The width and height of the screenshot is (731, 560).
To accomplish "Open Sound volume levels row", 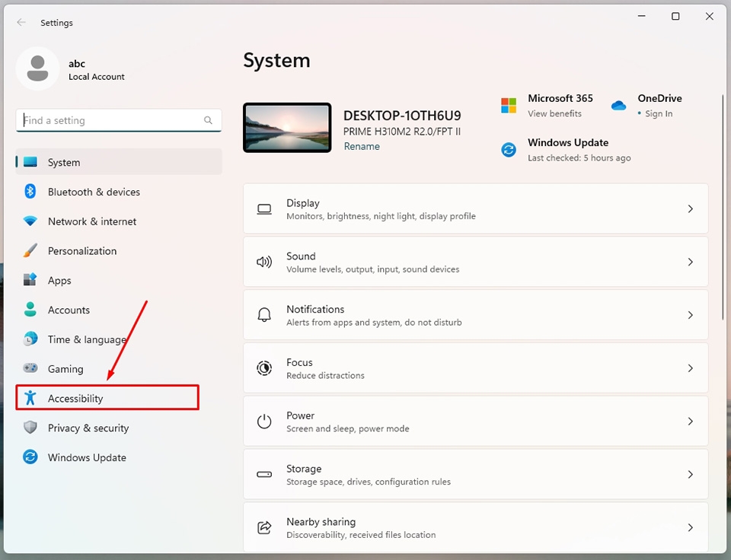I will tap(475, 262).
